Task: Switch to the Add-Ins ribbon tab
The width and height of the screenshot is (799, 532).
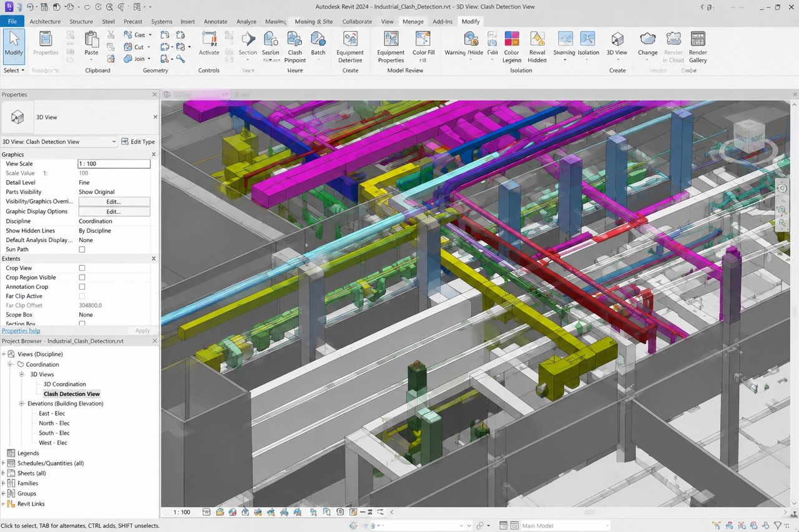Action: coord(443,21)
